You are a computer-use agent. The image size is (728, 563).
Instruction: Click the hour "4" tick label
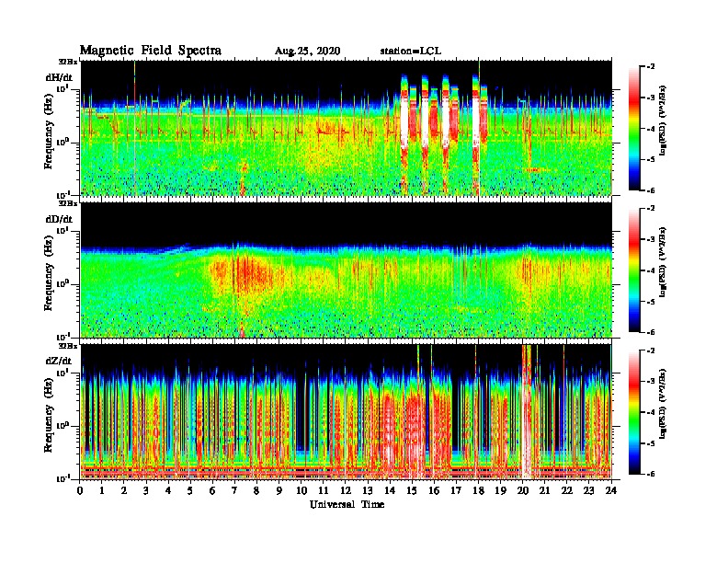point(168,490)
